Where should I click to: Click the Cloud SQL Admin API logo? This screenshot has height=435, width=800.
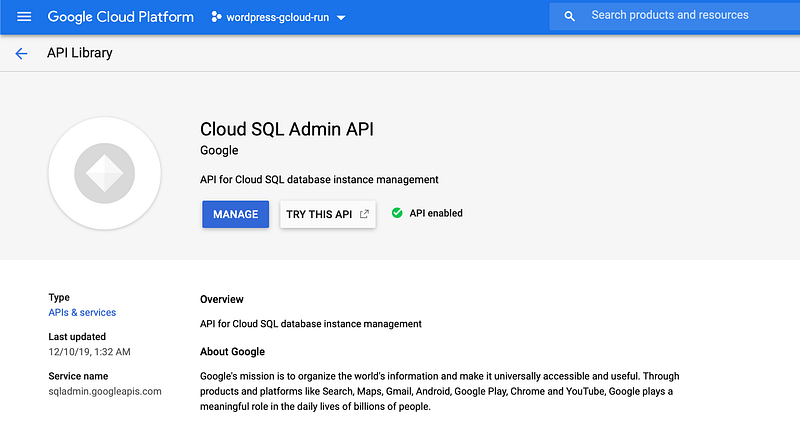coord(105,173)
